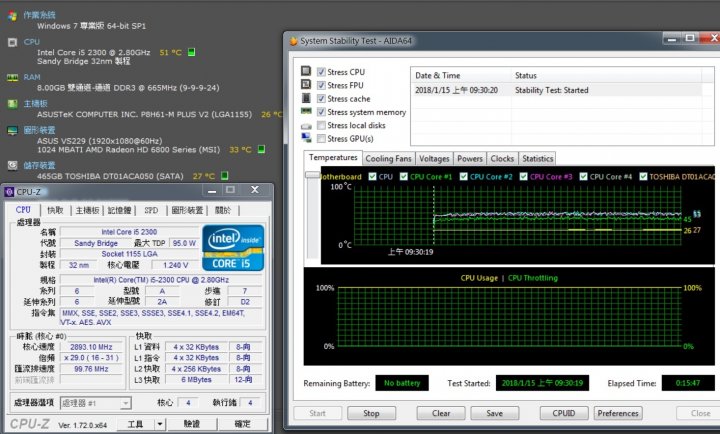
Task: Click the Intel Core i5 logo badge
Action: (x=233, y=248)
